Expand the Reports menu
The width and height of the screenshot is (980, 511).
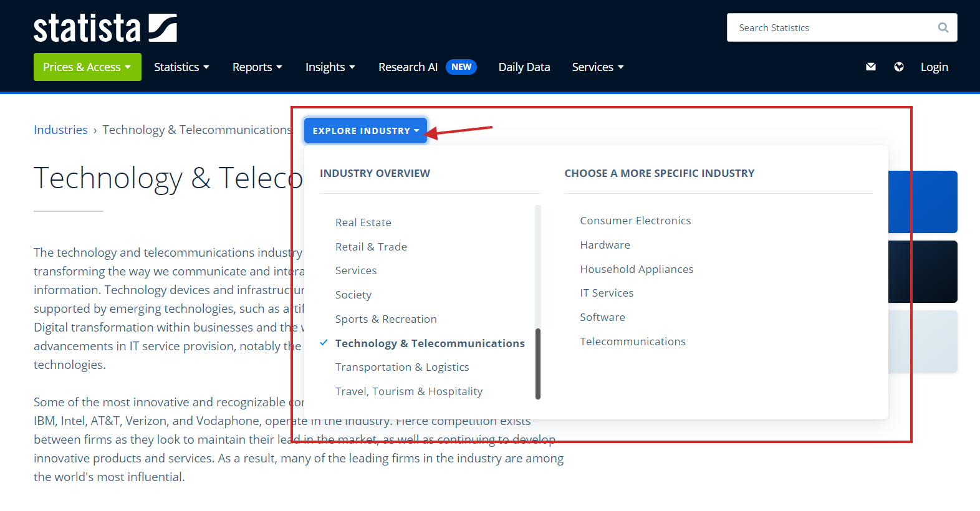click(x=257, y=67)
